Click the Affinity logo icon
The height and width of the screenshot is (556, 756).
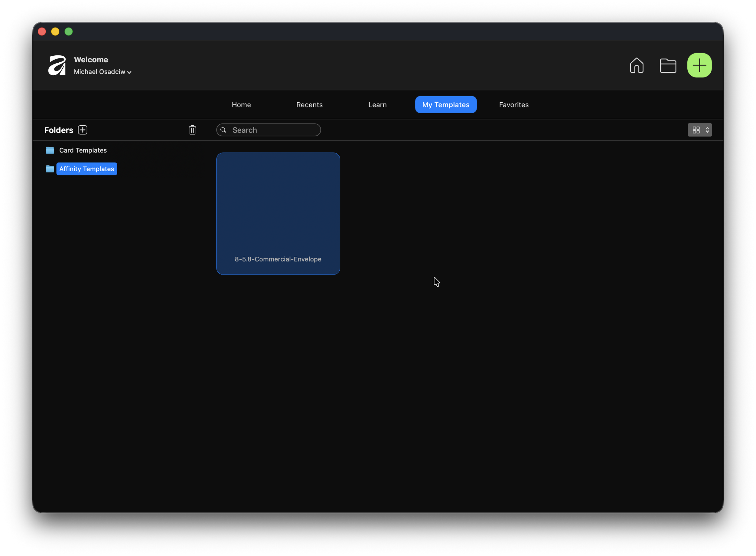click(x=57, y=65)
